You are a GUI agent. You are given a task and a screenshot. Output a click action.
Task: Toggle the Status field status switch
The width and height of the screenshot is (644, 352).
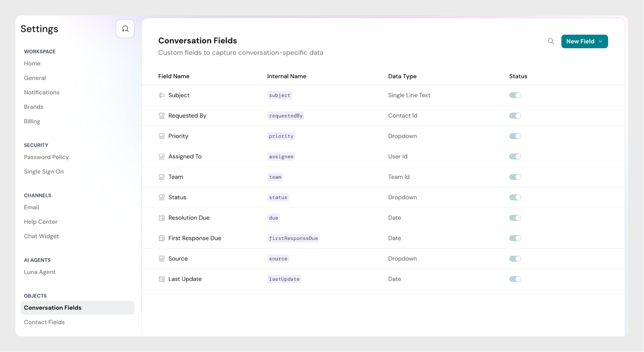click(x=515, y=197)
